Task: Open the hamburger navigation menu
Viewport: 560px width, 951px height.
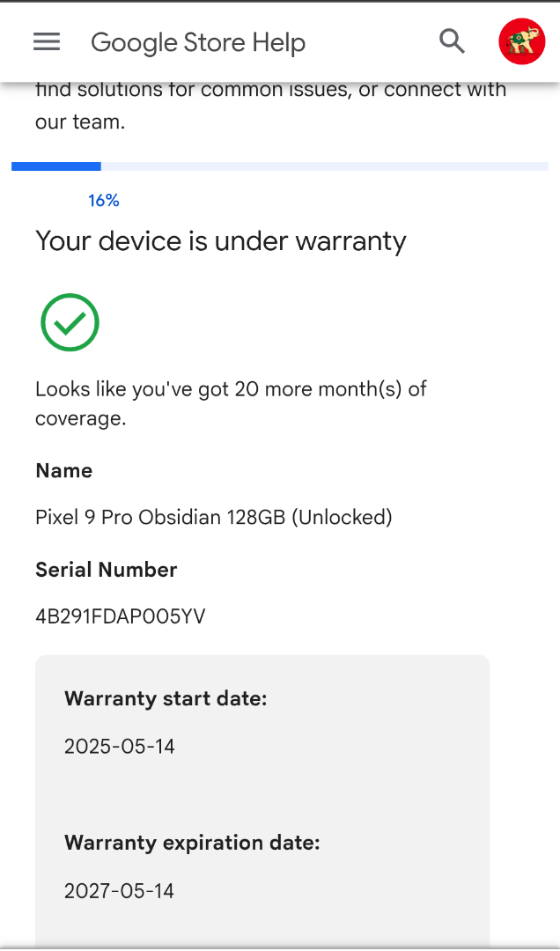Action: coord(47,42)
